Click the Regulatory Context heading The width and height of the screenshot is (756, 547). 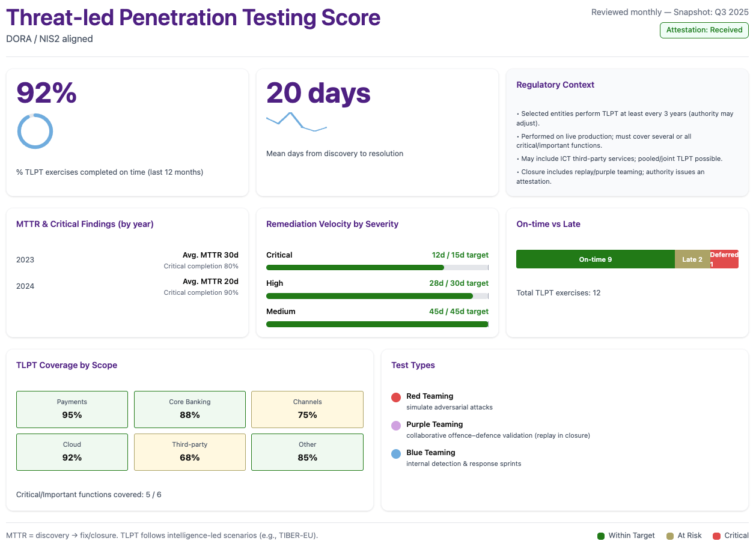point(555,85)
